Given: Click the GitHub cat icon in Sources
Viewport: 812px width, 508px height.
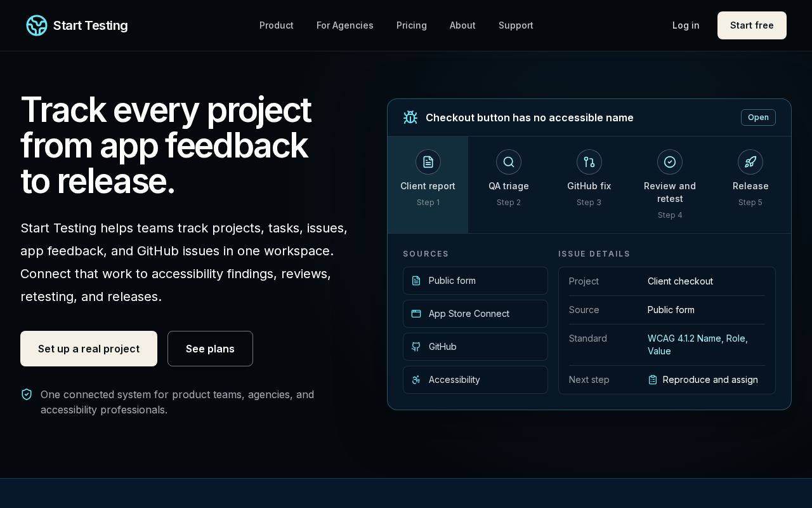Looking at the screenshot, I should (416, 347).
